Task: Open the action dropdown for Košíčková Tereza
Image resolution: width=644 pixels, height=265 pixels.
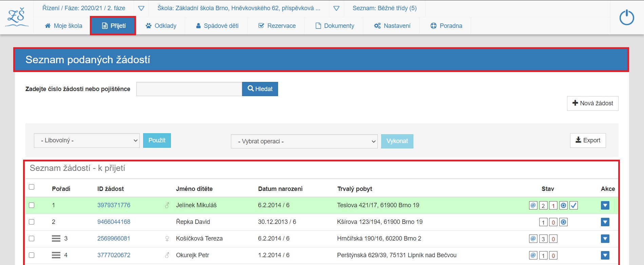Action: point(605,239)
